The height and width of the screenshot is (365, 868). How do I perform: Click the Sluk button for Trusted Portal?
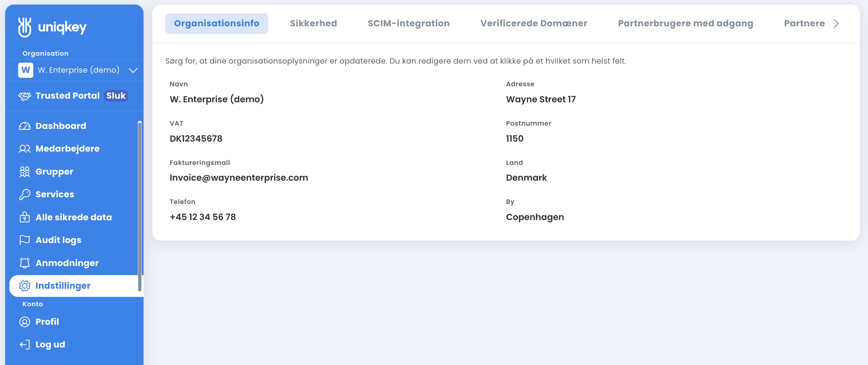click(x=116, y=96)
